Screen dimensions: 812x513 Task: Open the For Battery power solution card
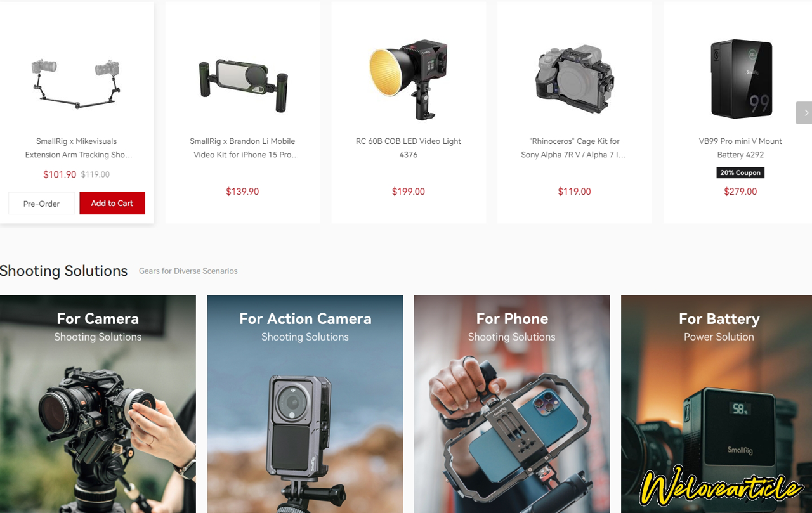[x=717, y=404]
